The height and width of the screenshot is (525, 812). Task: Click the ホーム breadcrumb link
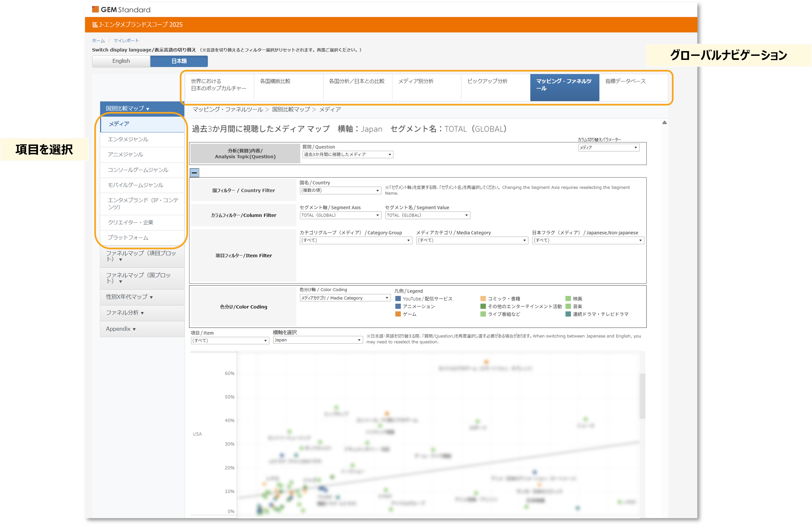[98, 41]
